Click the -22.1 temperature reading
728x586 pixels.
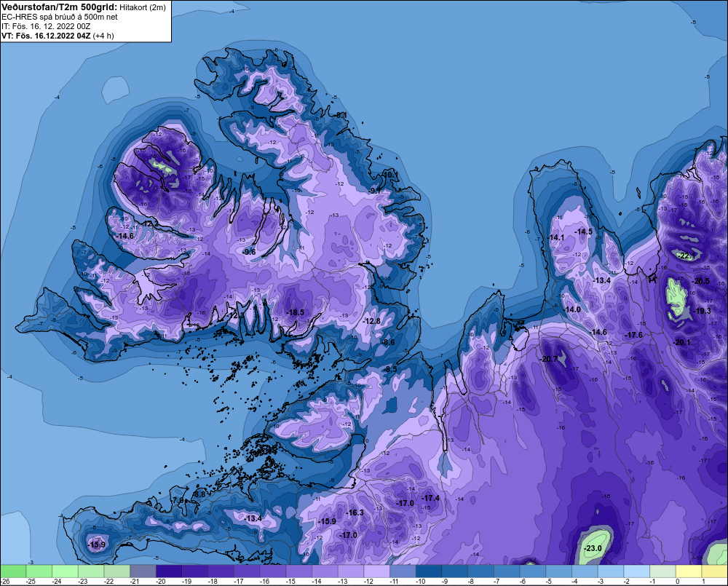[686, 256]
